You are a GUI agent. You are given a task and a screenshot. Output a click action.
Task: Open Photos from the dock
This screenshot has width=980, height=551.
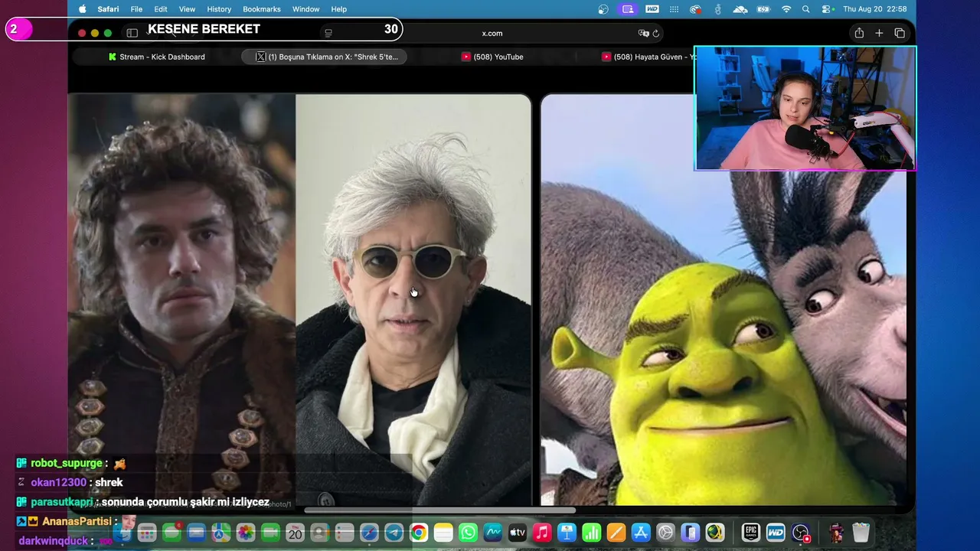(x=245, y=533)
